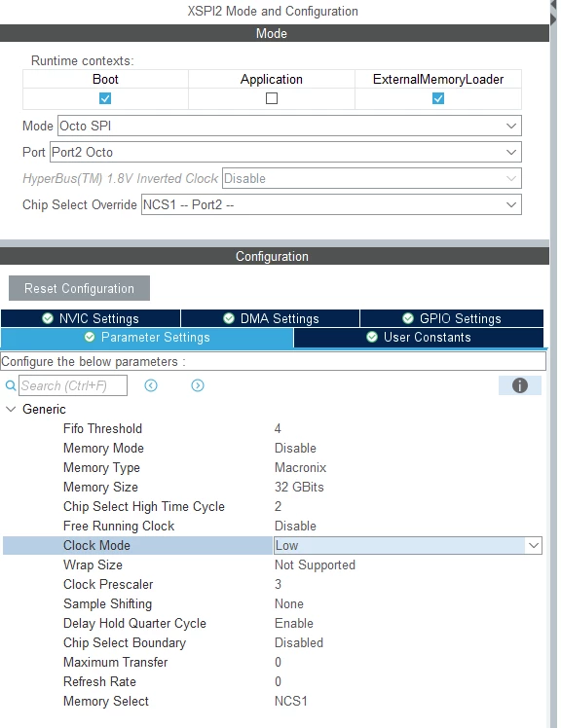Open the Port2 Octo port dropdown
Screen dimensions: 561x728
click(285, 152)
